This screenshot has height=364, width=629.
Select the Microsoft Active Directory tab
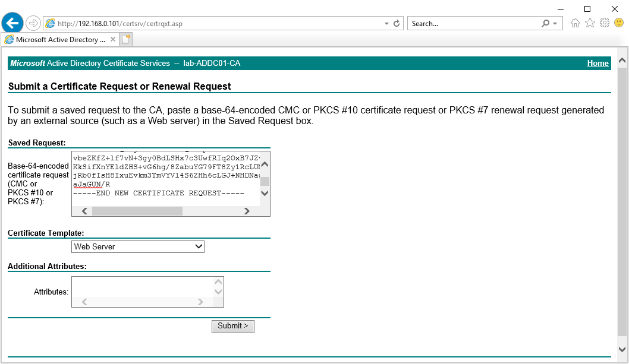(60, 40)
